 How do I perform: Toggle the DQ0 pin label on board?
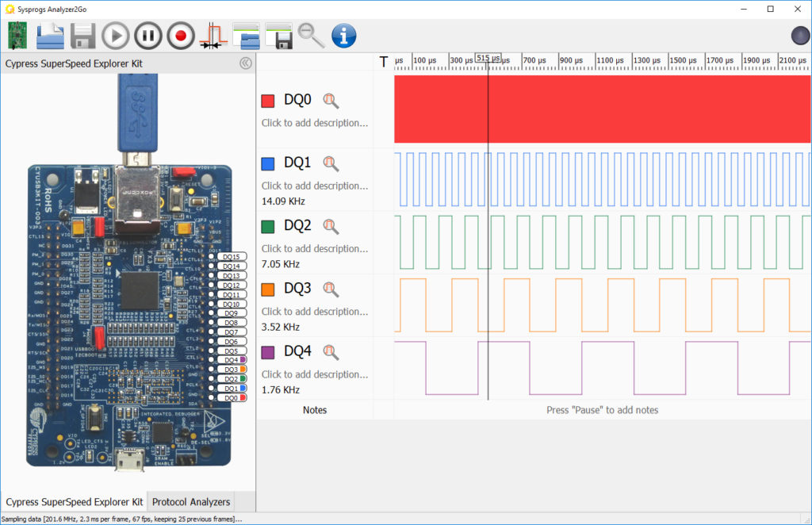point(232,397)
